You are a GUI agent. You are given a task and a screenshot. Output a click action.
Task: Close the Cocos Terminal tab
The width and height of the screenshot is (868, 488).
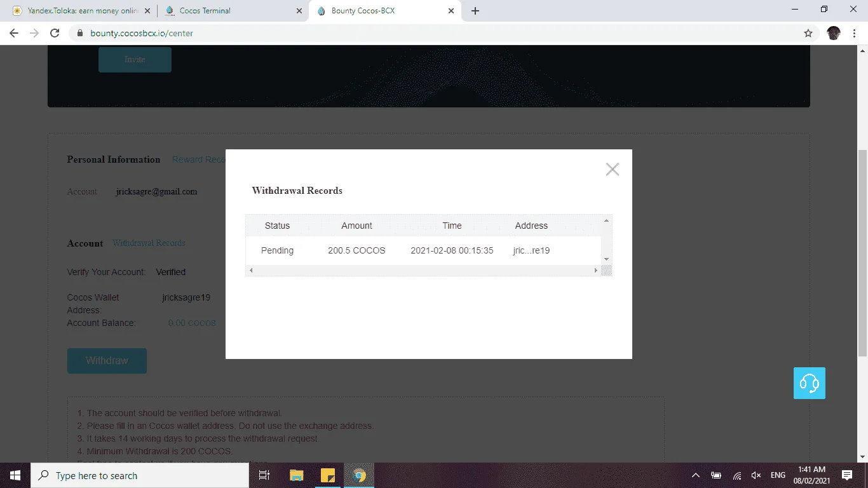[x=299, y=11]
